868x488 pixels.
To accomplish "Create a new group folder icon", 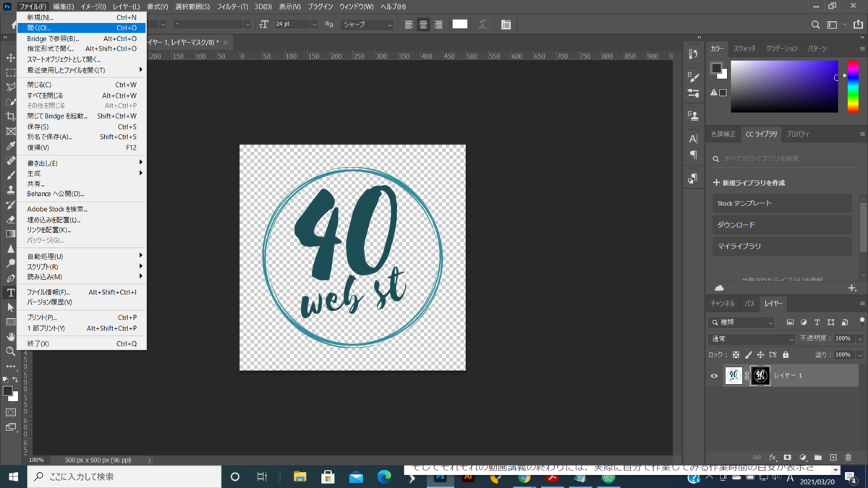I will [818, 458].
